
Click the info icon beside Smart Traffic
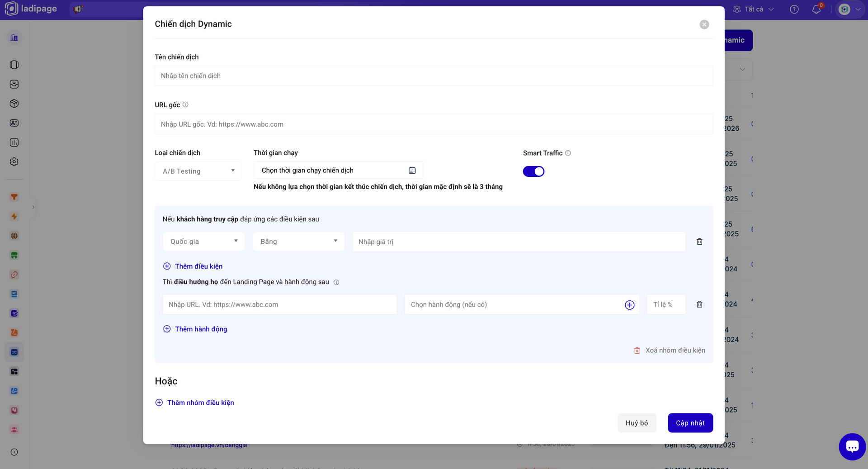[568, 153]
